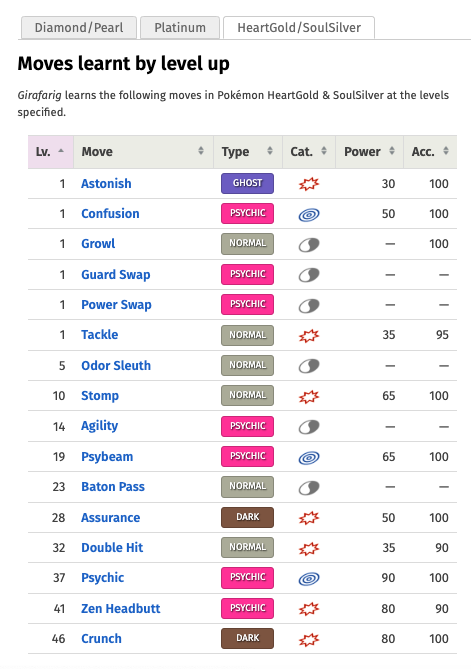The image size is (471, 669).
Task: Click level 46 in Crunch row
Action: 58,639
